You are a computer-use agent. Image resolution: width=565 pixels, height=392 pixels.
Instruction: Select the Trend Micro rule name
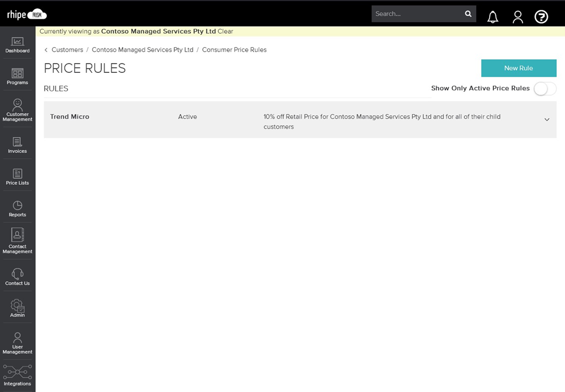pos(70,117)
